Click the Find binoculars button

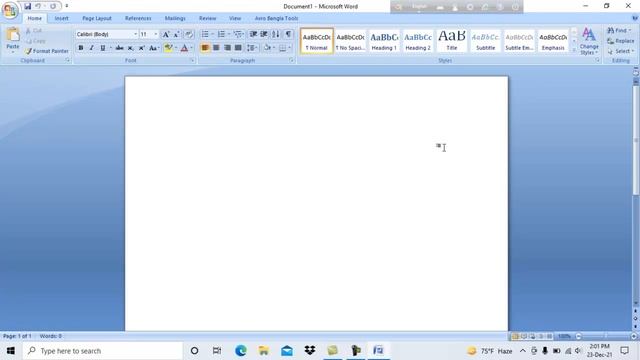pyautogui.click(x=619, y=31)
